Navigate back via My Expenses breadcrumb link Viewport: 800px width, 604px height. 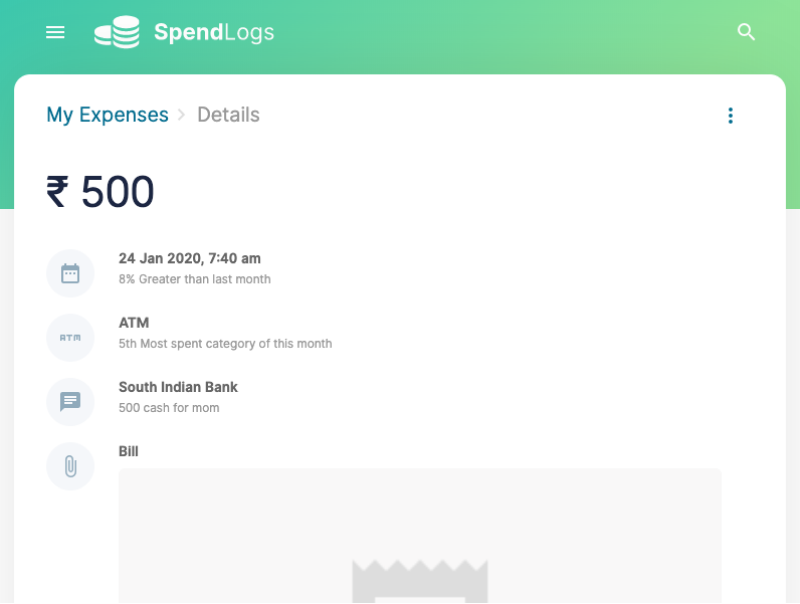pyautogui.click(x=107, y=115)
